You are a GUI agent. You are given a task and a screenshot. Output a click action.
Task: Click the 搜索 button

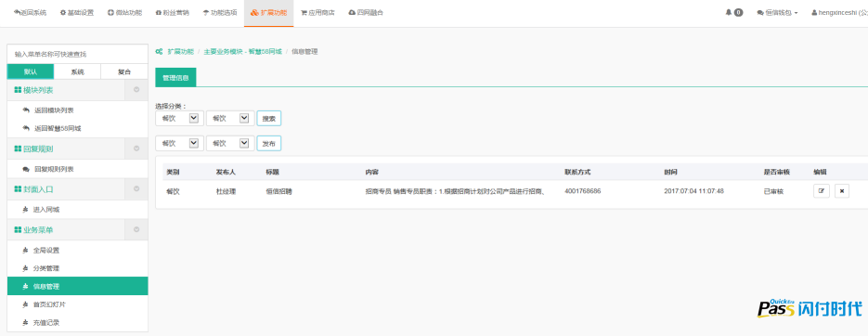(268, 118)
